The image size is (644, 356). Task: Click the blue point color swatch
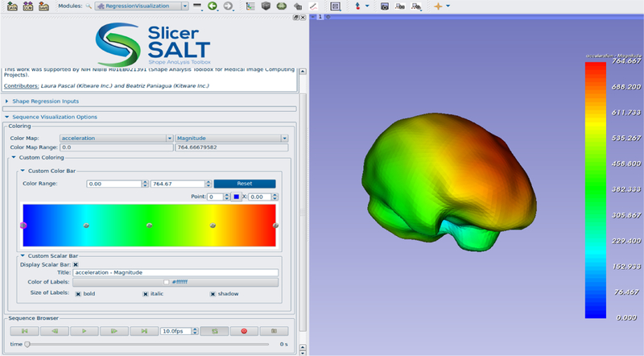coord(237,197)
